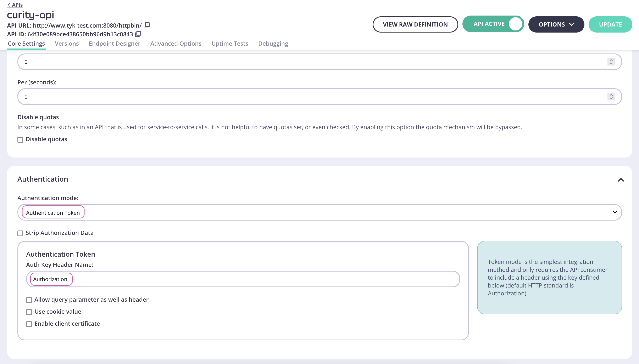Enable client certificate checkbox
Viewport: 639px width, 364px height.
pyautogui.click(x=29, y=324)
